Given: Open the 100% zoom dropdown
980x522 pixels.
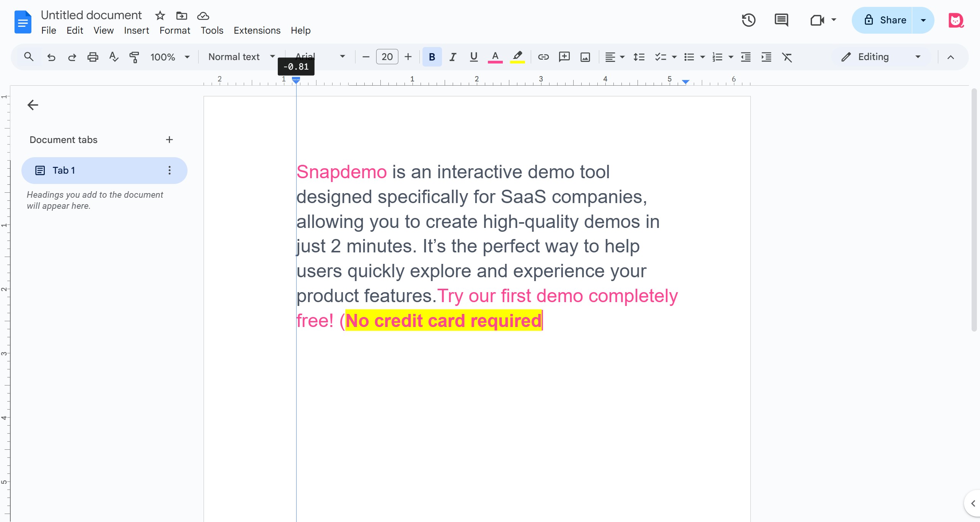Looking at the screenshot, I should tap(170, 57).
